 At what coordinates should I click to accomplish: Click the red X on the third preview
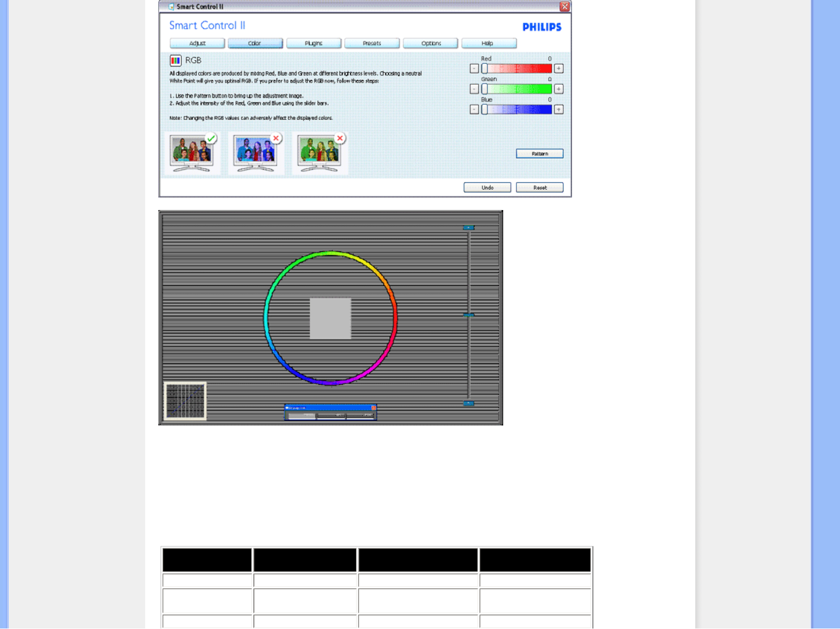click(340, 138)
